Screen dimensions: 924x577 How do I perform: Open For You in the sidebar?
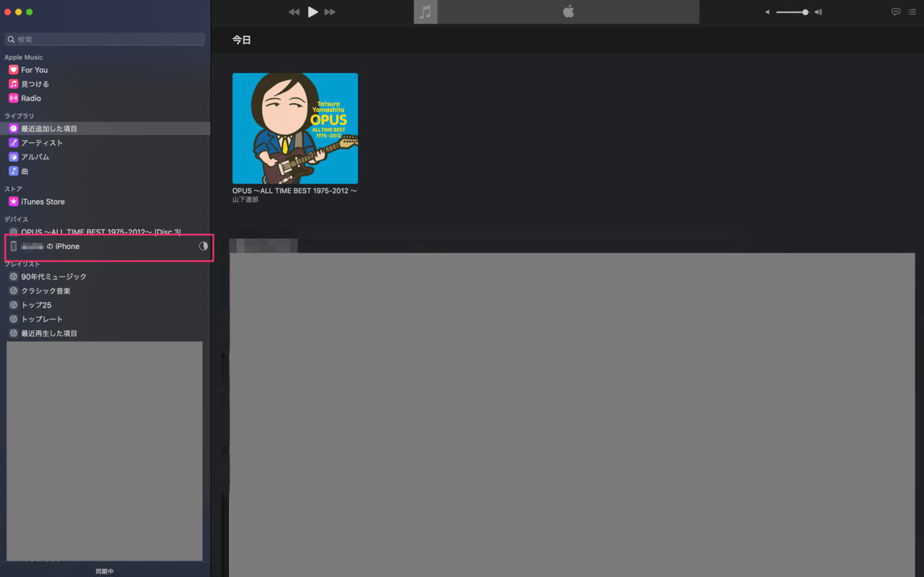(x=105, y=70)
